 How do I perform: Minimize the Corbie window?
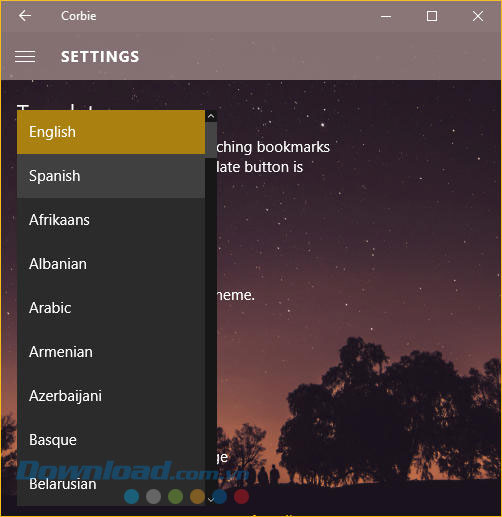tap(386, 16)
